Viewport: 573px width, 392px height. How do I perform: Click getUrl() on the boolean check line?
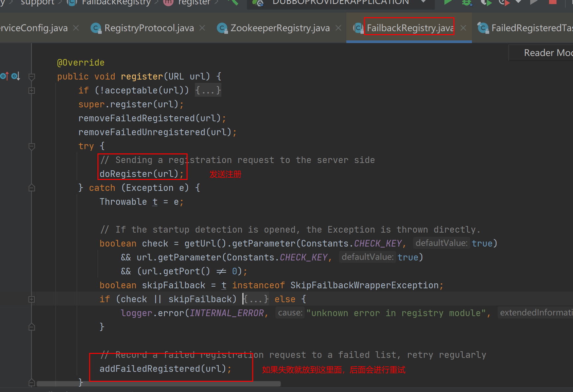[x=205, y=244]
